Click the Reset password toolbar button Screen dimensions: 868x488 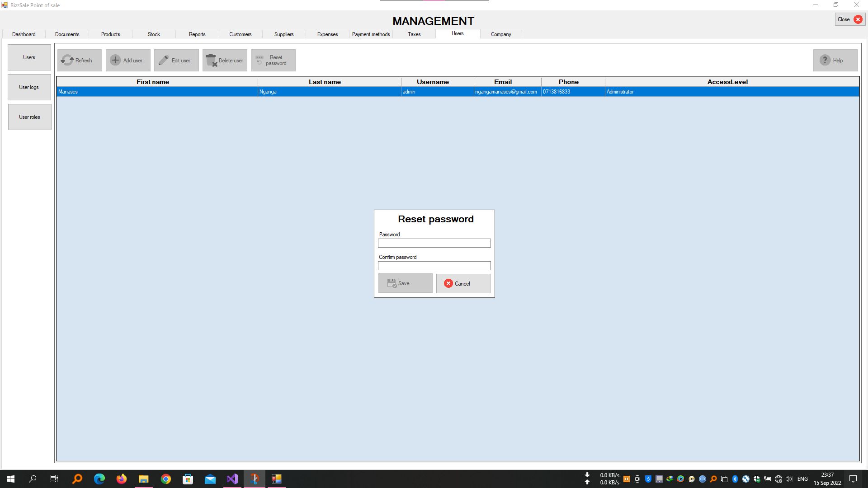click(273, 60)
